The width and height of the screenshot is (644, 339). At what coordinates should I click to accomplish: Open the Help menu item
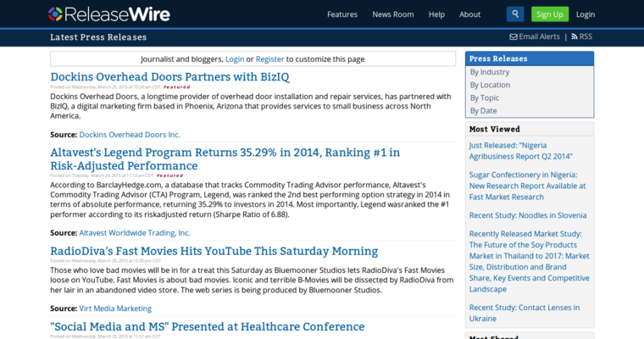tap(436, 14)
